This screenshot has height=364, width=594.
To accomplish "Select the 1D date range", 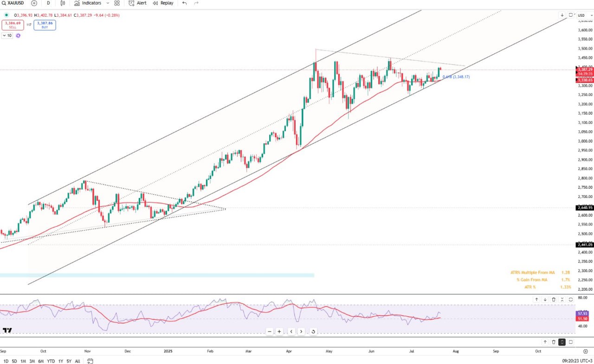I will pos(6,361).
